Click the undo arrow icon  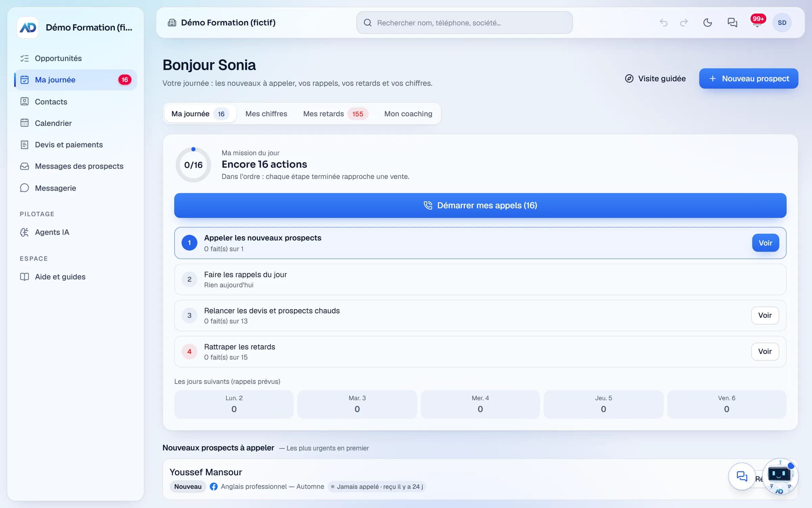click(663, 23)
